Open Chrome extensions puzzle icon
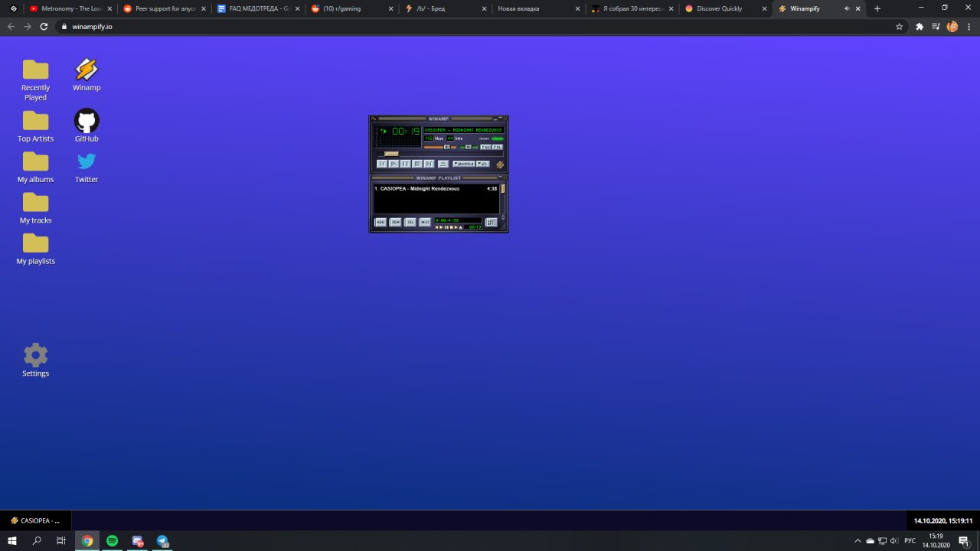980x551 pixels. coord(920,26)
